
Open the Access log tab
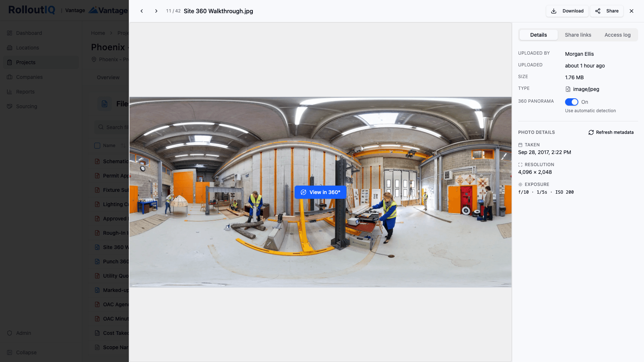618,35
